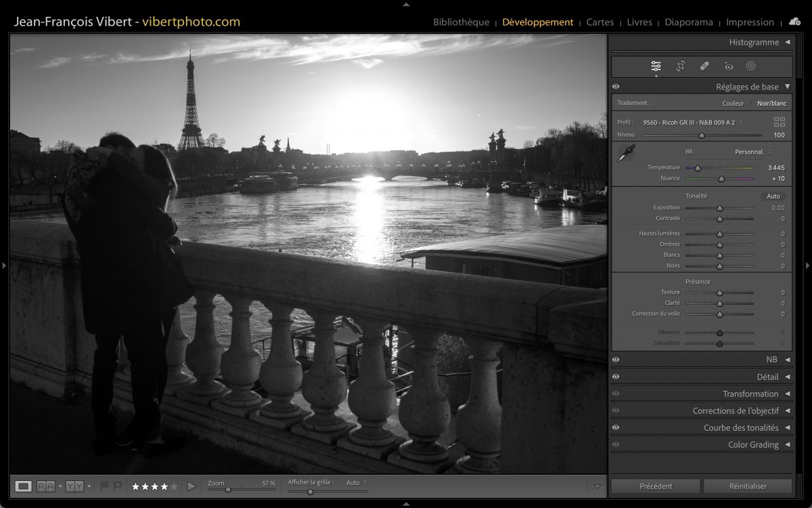Choose the Healing bandage tool
The height and width of the screenshot is (508, 812).
(704, 66)
